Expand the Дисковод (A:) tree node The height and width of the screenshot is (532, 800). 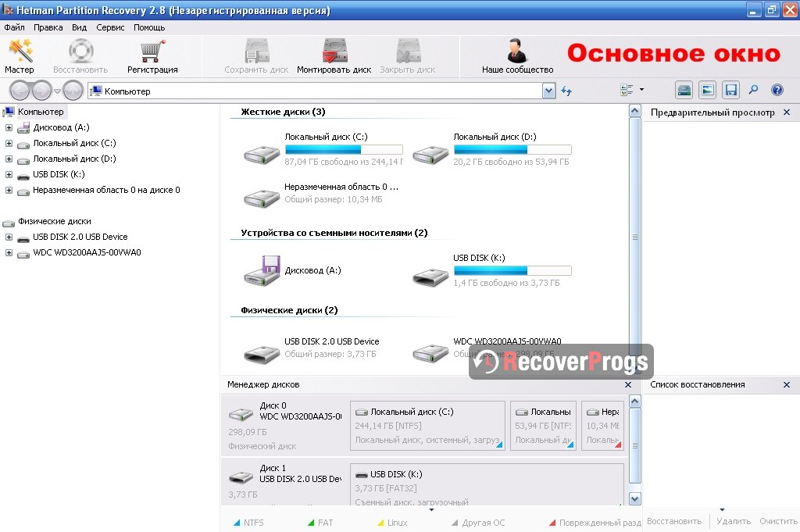(9, 127)
